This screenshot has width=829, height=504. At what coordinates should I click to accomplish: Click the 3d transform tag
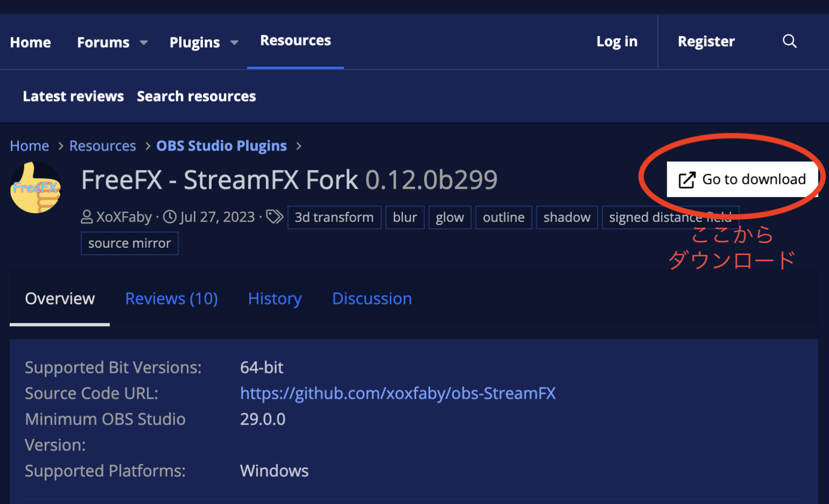click(x=334, y=217)
